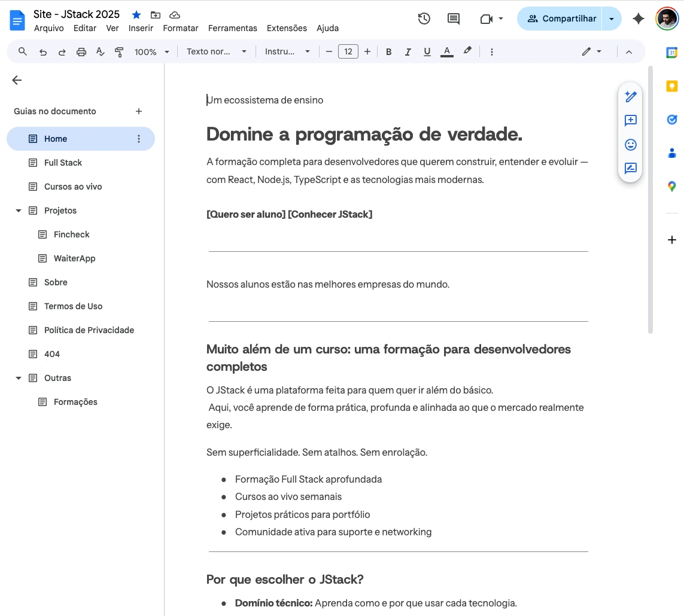The image size is (684, 616).
Task: Open the Google Tasks side panel icon
Action: coord(672,120)
